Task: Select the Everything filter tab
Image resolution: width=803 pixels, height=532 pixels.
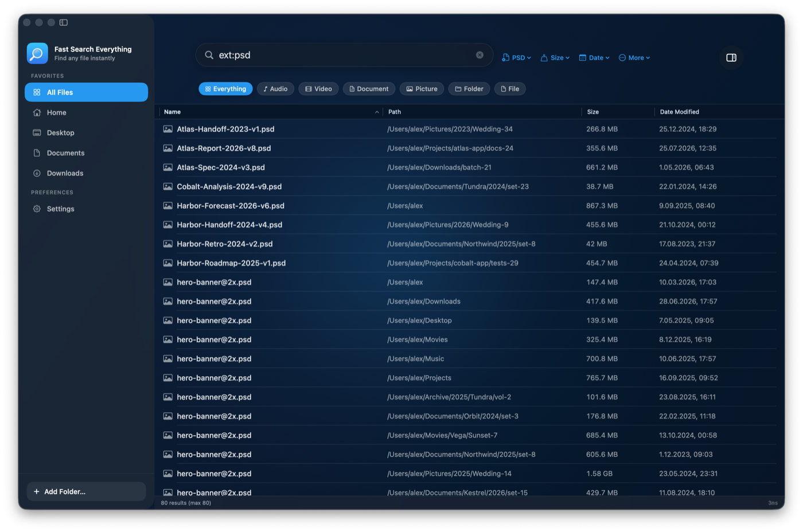Action: [225, 89]
